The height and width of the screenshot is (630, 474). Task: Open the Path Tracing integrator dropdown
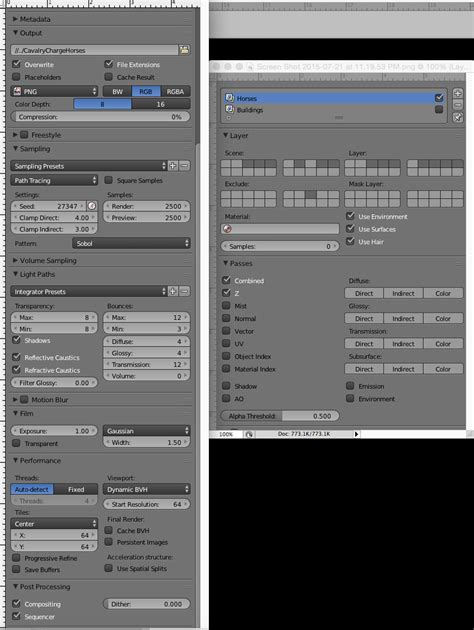(x=54, y=180)
